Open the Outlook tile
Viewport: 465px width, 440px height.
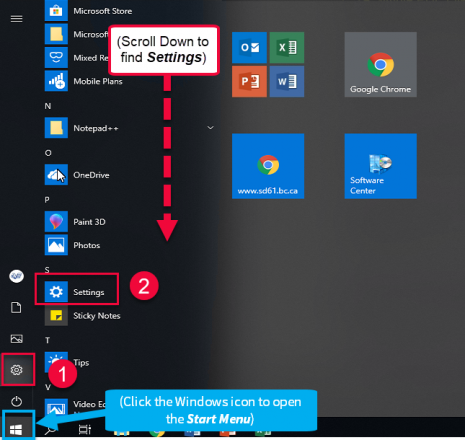pyautogui.click(x=249, y=47)
